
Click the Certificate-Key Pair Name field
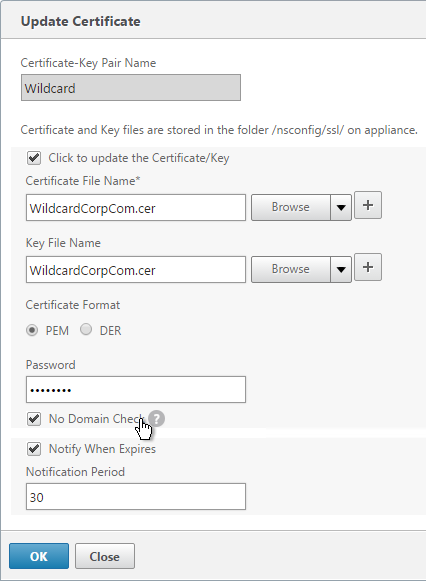pyautogui.click(x=131, y=87)
